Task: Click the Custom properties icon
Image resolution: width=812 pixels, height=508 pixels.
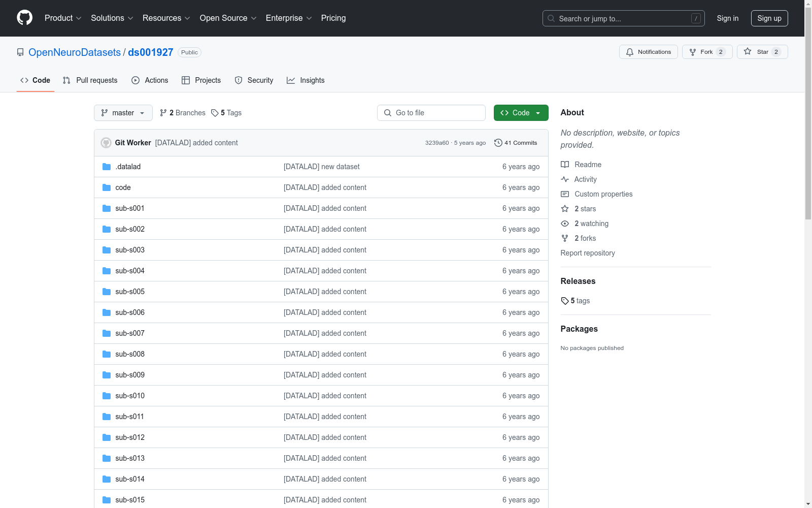Action: [x=565, y=194]
